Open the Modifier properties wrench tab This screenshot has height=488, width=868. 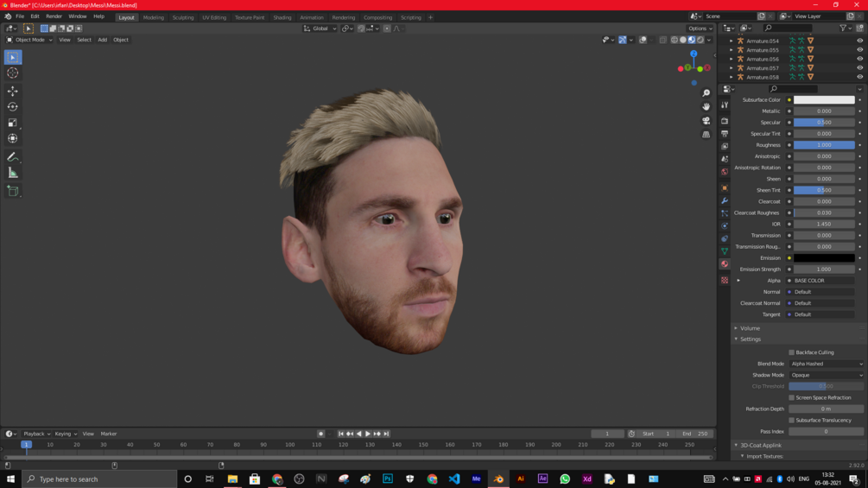pos(725,201)
